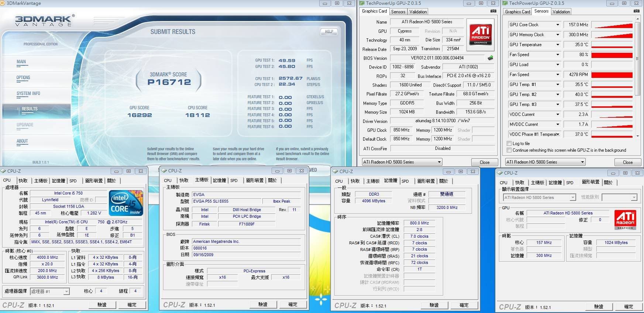Click the ATI Radeon logo in GPU-Z

(481, 34)
